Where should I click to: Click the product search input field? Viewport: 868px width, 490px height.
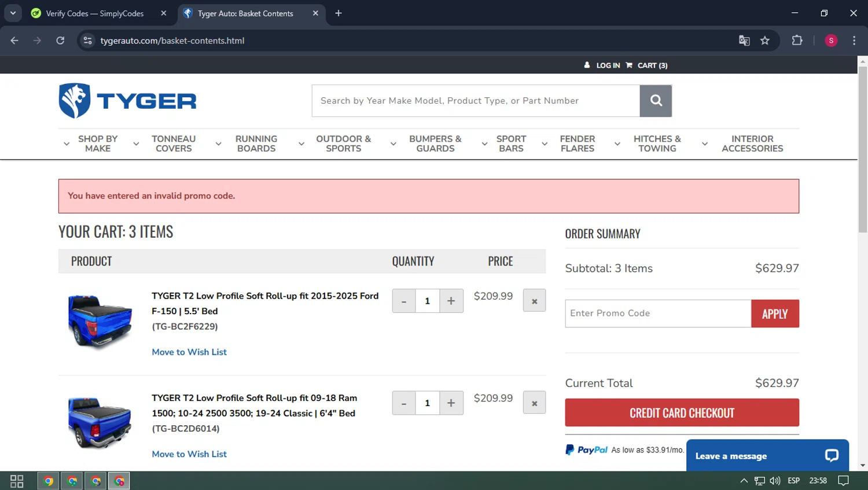coord(476,101)
